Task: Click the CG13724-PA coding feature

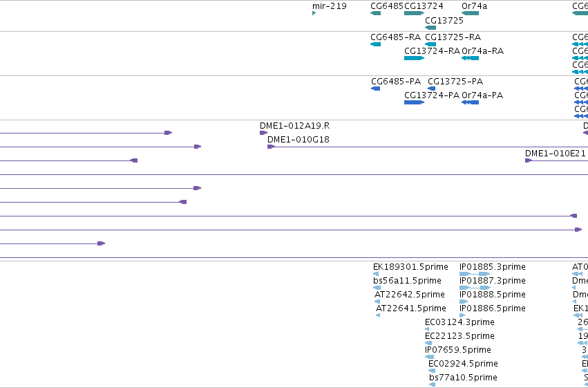Action: coord(414,102)
